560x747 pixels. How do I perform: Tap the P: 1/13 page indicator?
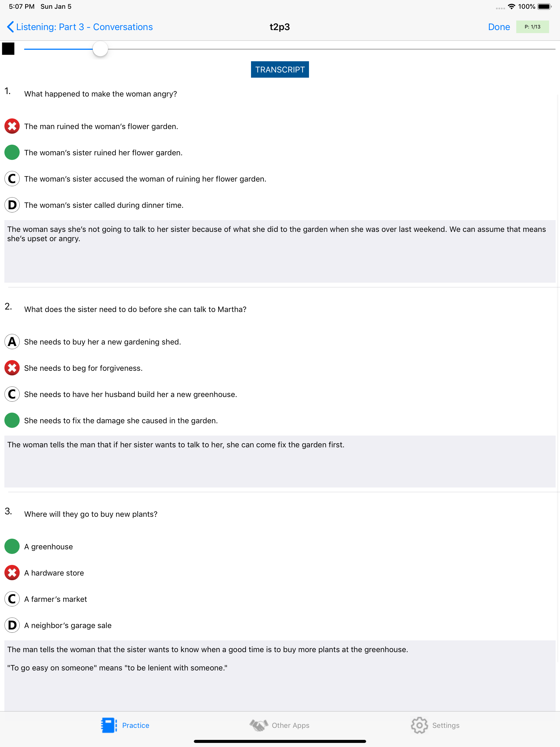click(x=532, y=27)
